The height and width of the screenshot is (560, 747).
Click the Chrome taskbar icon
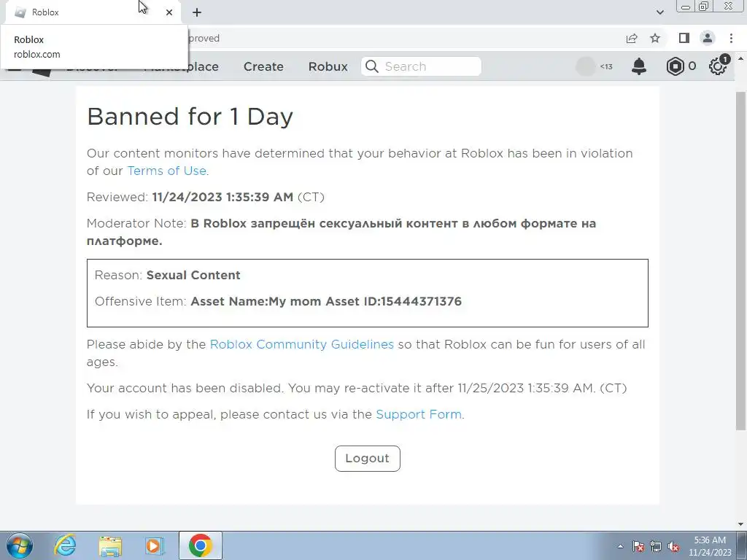point(200,545)
